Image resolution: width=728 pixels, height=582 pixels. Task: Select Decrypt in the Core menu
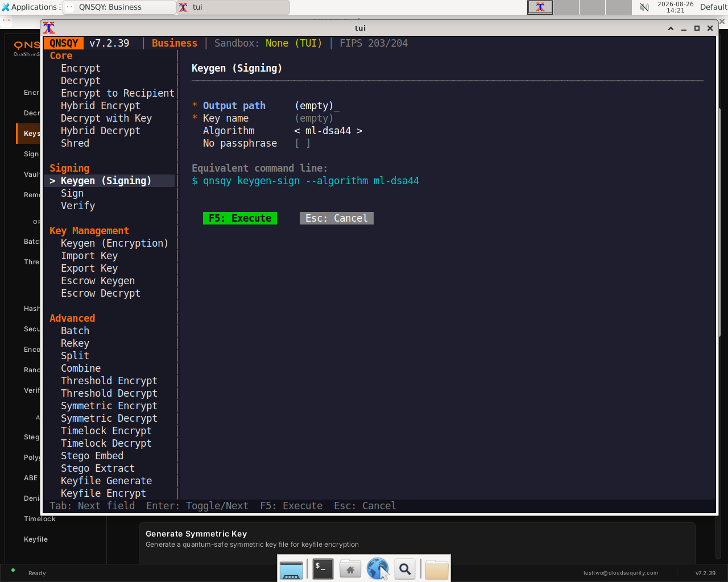81,81
